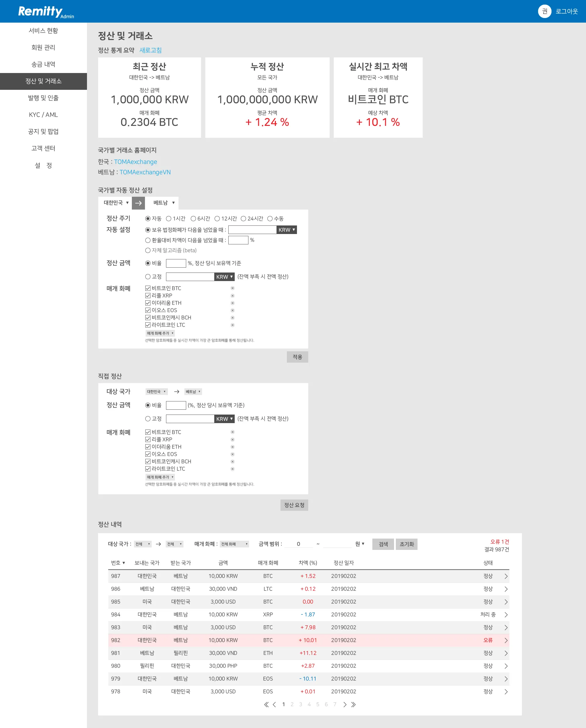Click the user avatar icon 권
The height and width of the screenshot is (728, 586).
coord(544,11)
